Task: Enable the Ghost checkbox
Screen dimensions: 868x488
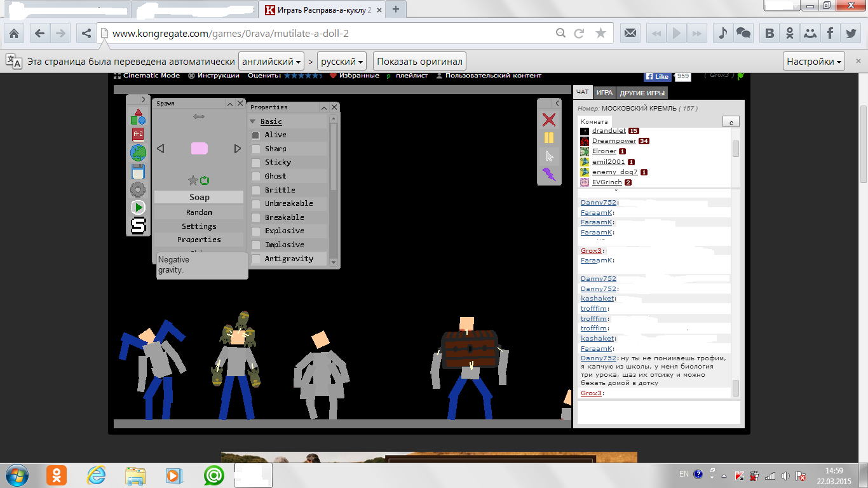Action: point(255,176)
